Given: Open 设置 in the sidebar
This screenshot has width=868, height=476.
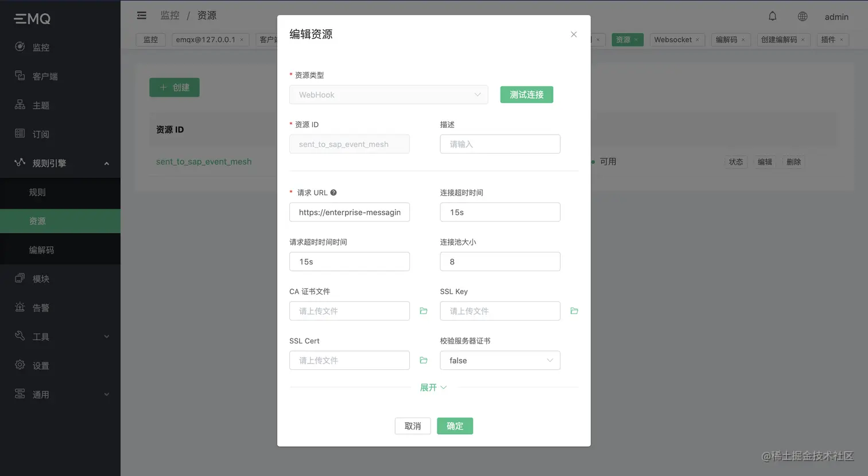Looking at the screenshot, I should [x=60, y=365].
